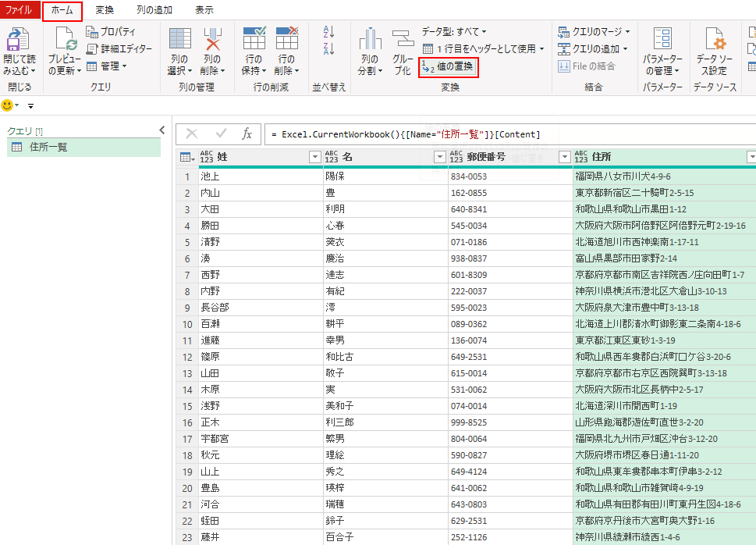Click the address cell 富山県黒部市田家野2-14
756x545 pixels.
point(665,258)
